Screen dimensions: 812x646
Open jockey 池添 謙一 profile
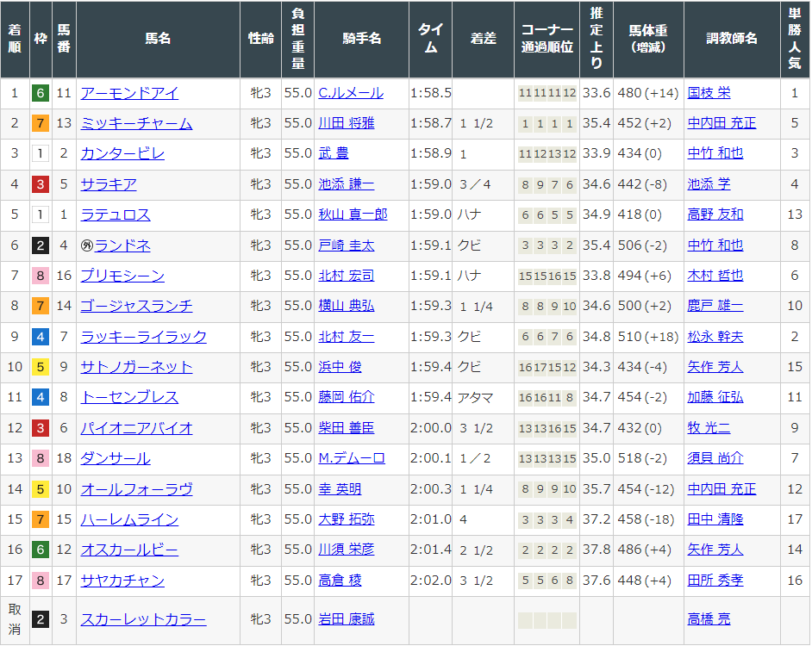(346, 185)
